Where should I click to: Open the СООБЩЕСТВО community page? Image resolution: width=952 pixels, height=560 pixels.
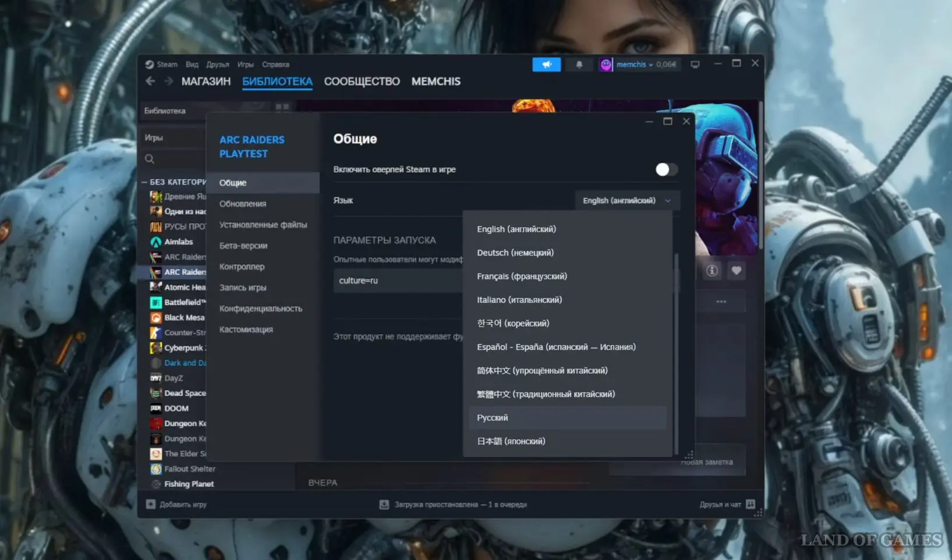click(x=362, y=81)
